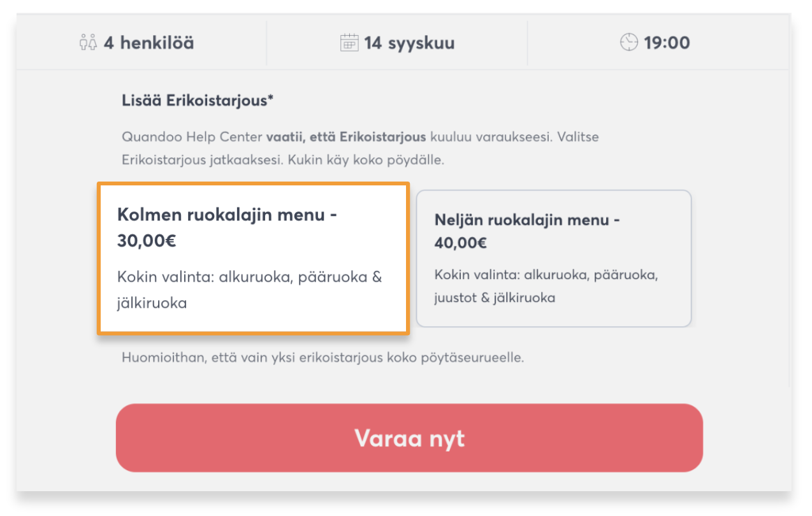Select the Neljän ruokalajin menu offer card
The image size is (812, 516).
point(553,258)
